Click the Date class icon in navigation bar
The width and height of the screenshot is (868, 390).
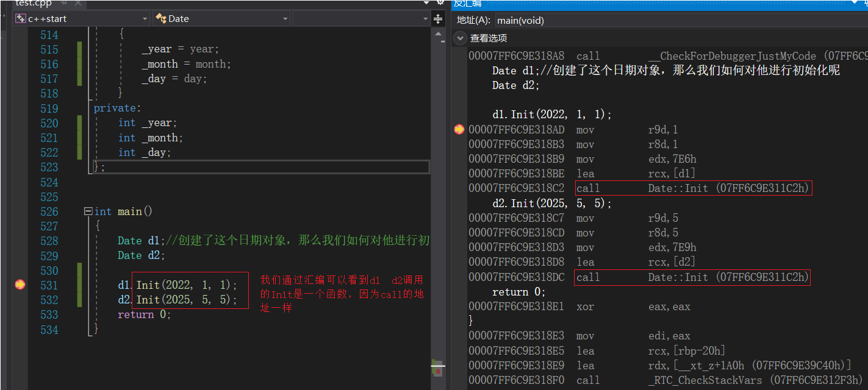click(161, 19)
